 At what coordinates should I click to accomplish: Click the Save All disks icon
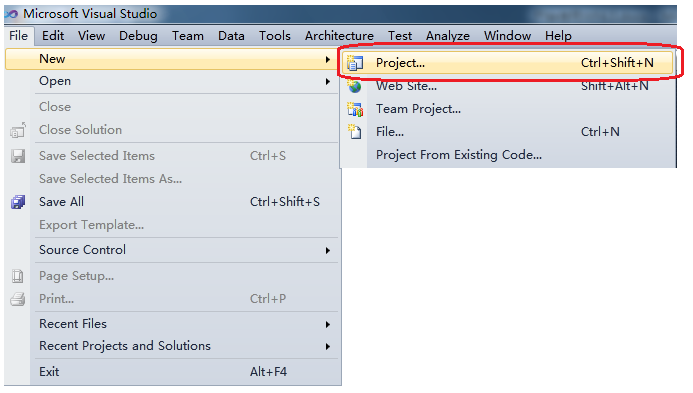click(x=18, y=202)
